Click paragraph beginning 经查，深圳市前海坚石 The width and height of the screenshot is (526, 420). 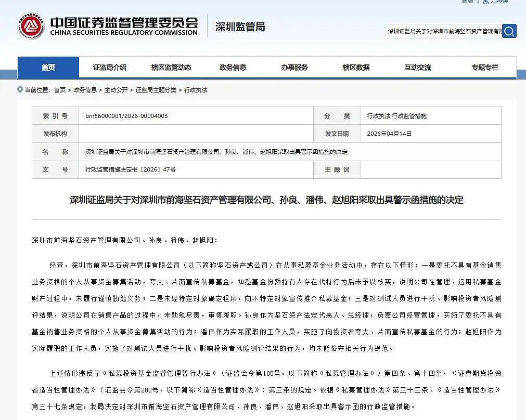coord(267,307)
